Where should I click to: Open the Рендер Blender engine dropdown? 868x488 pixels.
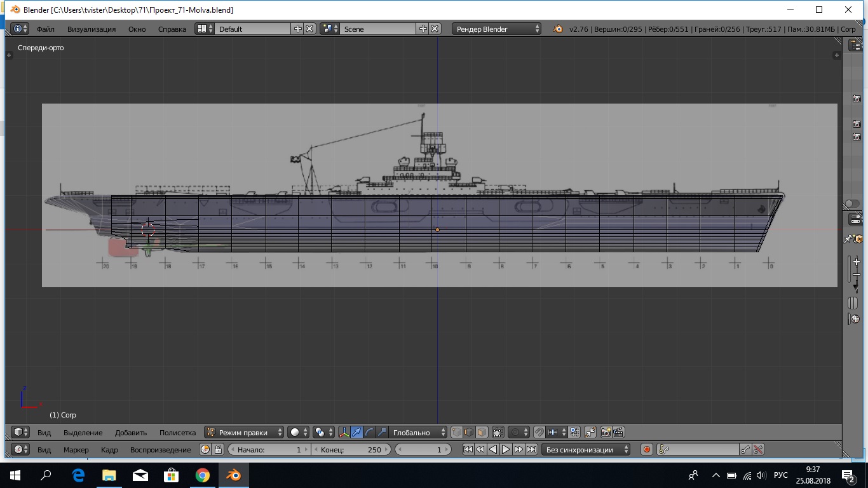pyautogui.click(x=497, y=29)
